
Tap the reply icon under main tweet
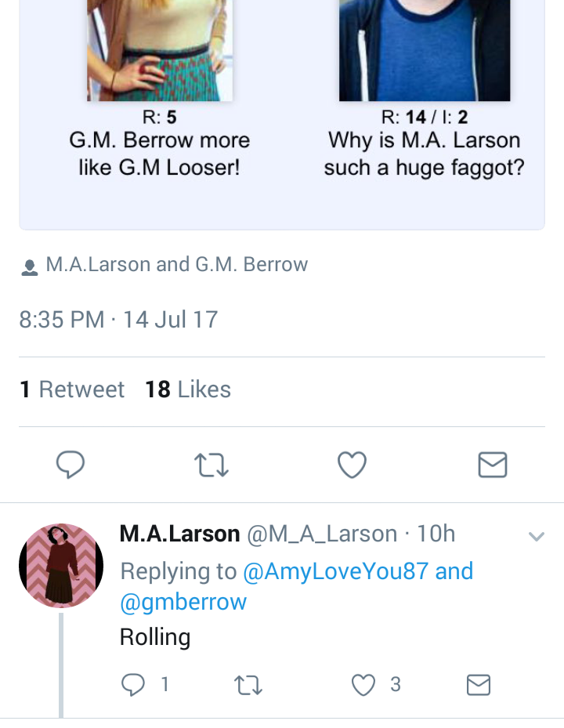click(70, 464)
